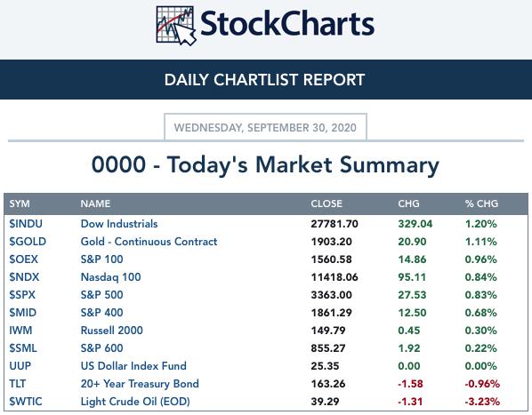Open the S&P 100 link

[x=101, y=259]
